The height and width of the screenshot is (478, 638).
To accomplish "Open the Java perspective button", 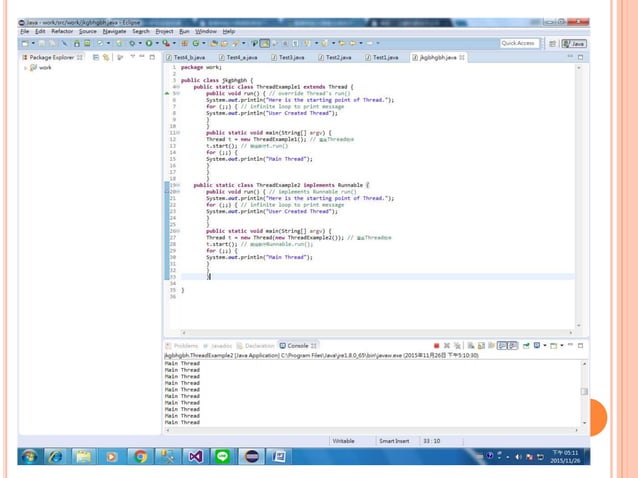I will coord(576,44).
